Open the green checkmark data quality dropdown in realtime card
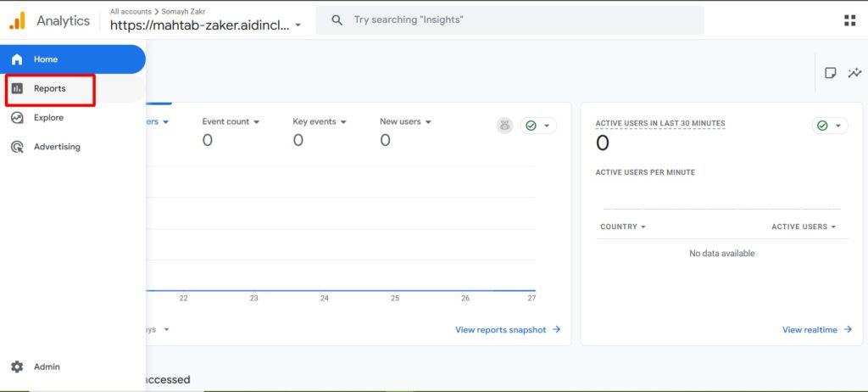The width and height of the screenshot is (868, 392). pyautogui.click(x=830, y=126)
